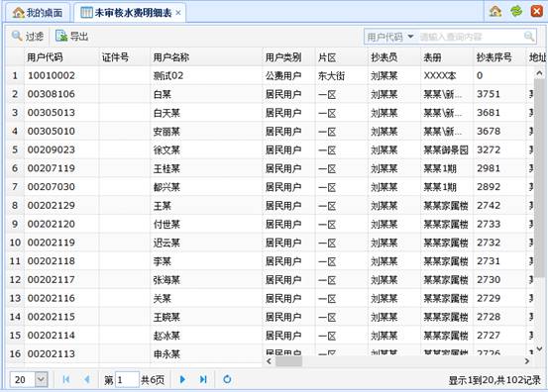This screenshot has width=548, height=392.
Task: Sort by the 片区 column header
Action: click(342, 56)
